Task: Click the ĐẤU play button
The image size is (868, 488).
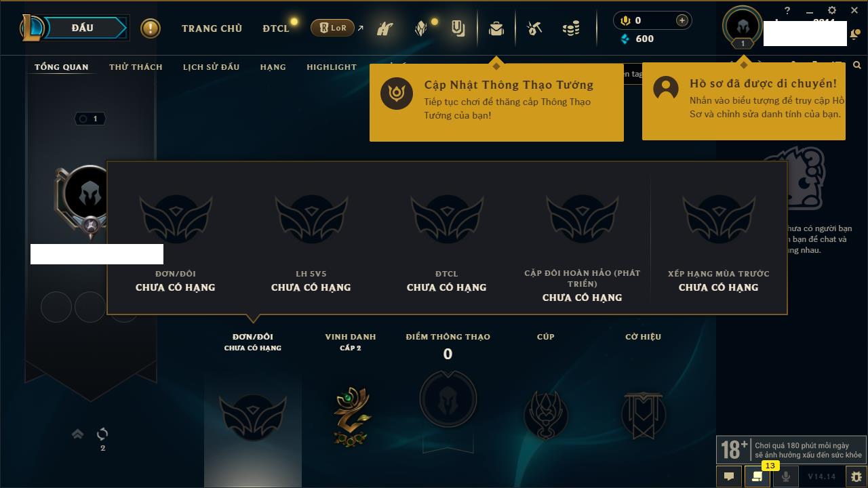Action: tap(81, 28)
